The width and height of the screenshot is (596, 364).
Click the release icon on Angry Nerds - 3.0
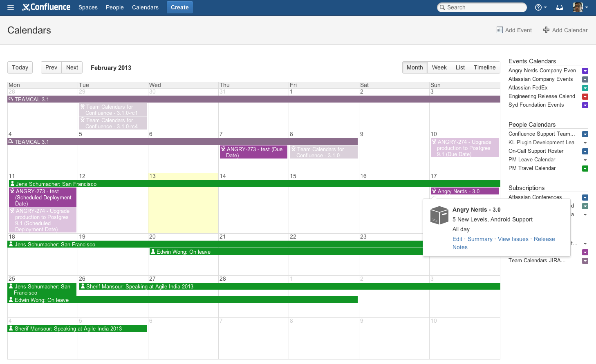coord(434,191)
